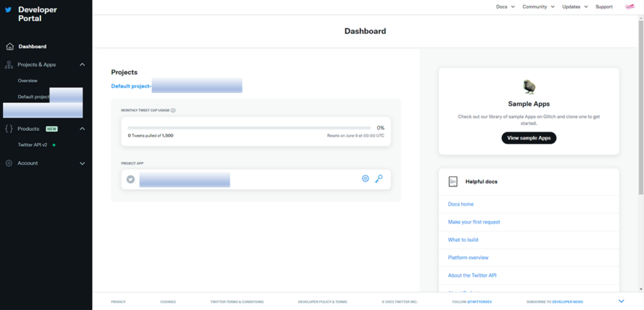Image resolution: width=644 pixels, height=310 pixels.
Task: Select Default project in sidebar
Action: (x=34, y=97)
